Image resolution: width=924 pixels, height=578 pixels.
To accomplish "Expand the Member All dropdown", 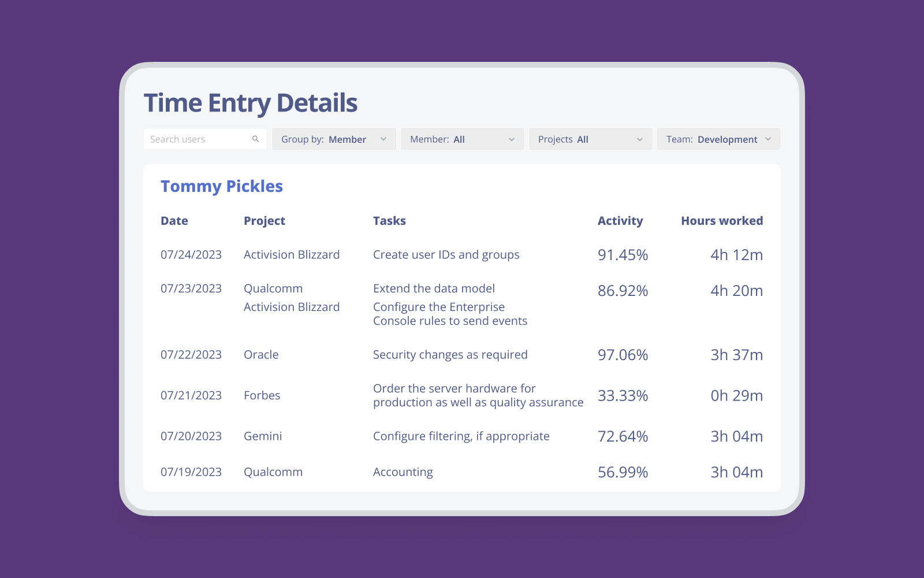I will [x=462, y=139].
